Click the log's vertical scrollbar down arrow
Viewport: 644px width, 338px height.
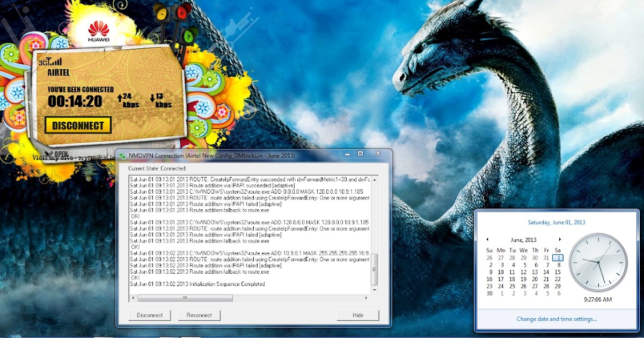point(375,290)
